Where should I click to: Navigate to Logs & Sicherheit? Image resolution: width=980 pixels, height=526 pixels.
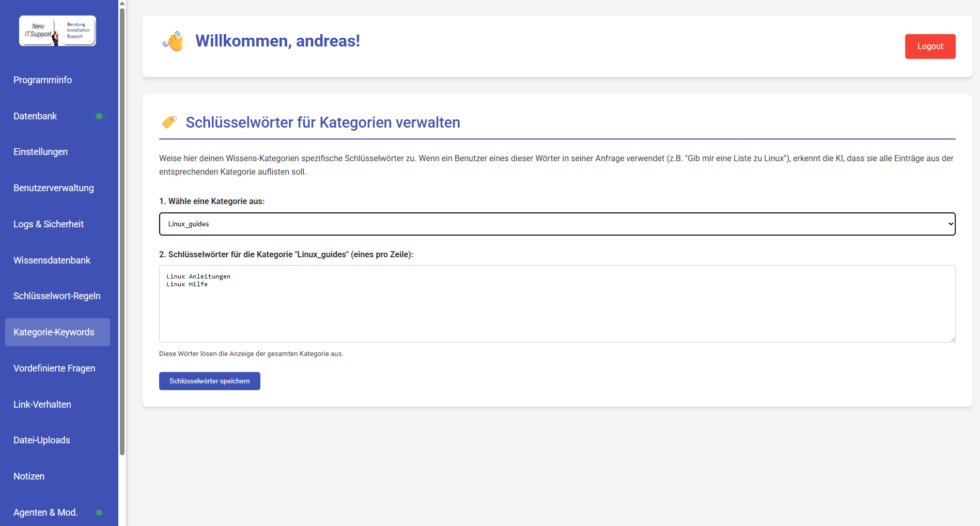[x=49, y=224]
